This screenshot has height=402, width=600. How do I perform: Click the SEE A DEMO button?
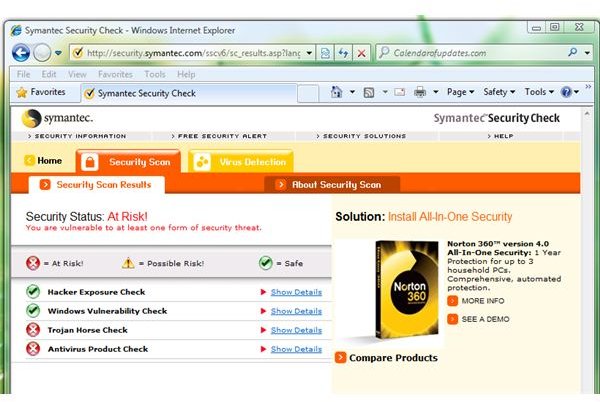coord(478,319)
